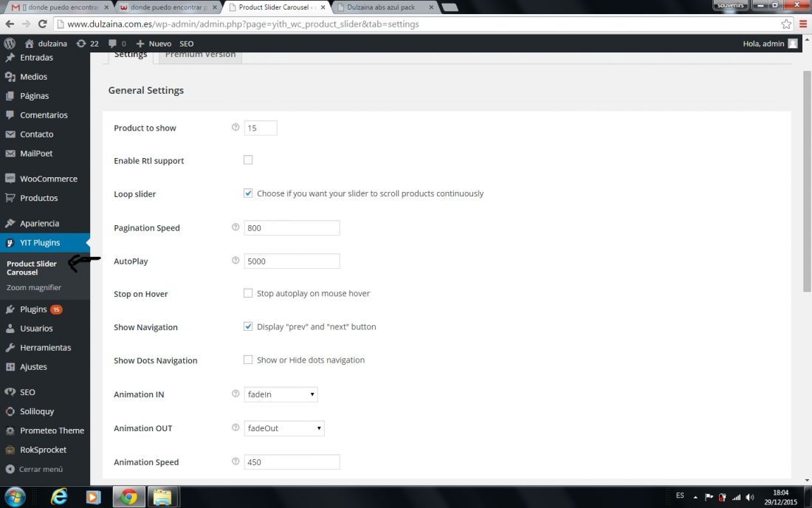812x508 pixels.
Task: Click the AutoPlay field showing 5000
Action: coord(292,261)
